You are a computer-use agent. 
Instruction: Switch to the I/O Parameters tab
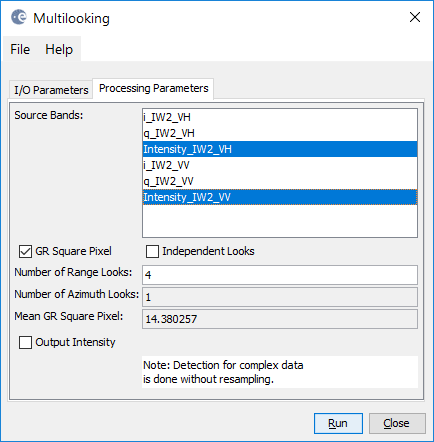pyautogui.click(x=51, y=90)
